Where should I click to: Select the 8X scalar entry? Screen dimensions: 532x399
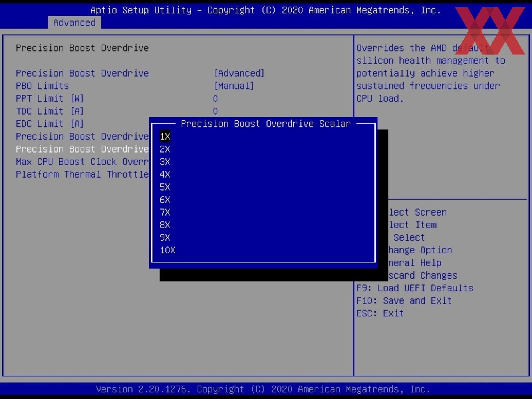coord(165,225)
